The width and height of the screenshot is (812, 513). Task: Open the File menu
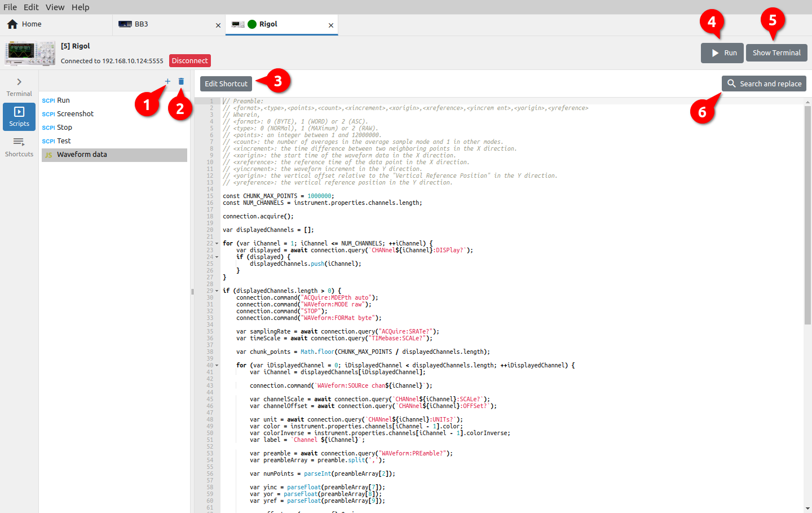coord(10,7)
